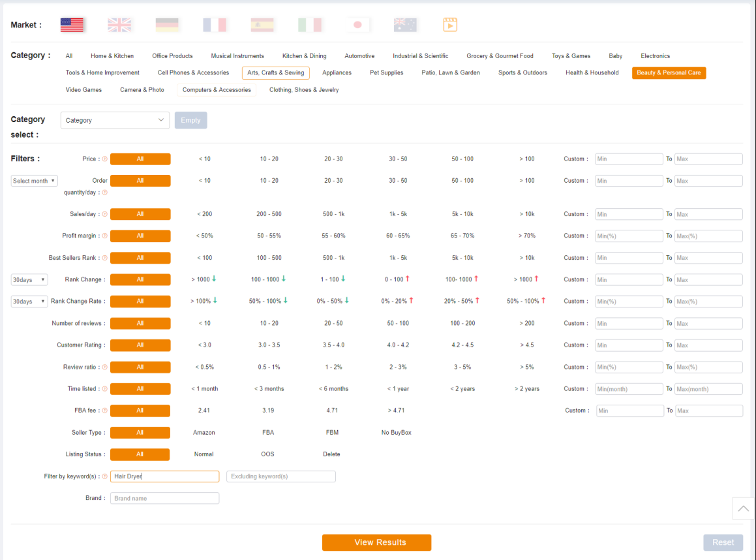Choose FBA as Seller Type
The image size is (756, 560).
coord(268,432)
